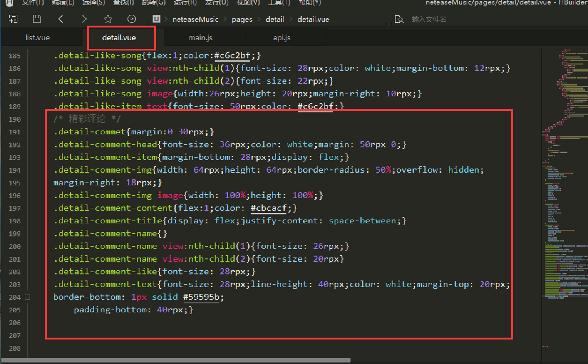588x364 pixels.
Task: Click the code minimap on the right
Action: (565, 173)
